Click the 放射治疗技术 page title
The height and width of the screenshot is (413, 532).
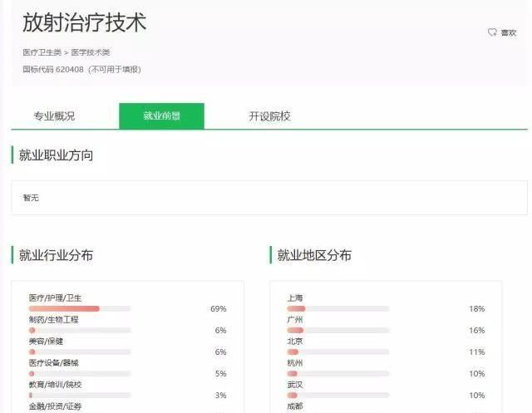[85, 22]
